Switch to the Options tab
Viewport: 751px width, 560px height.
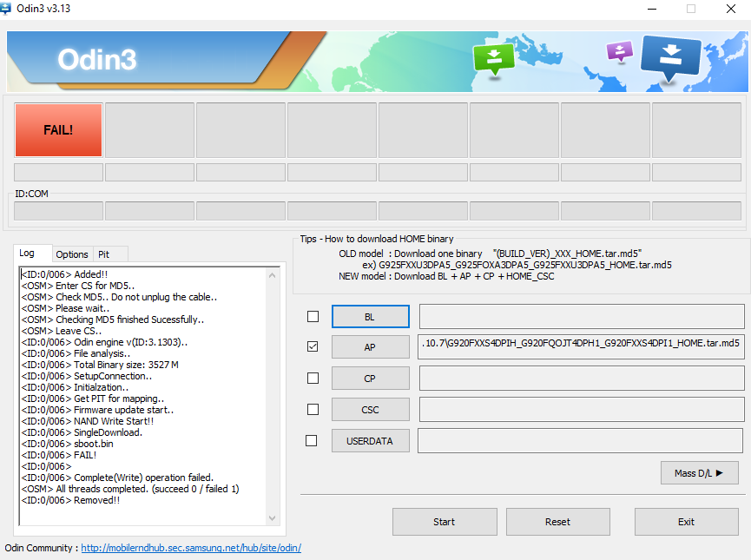tap(72, 254)
